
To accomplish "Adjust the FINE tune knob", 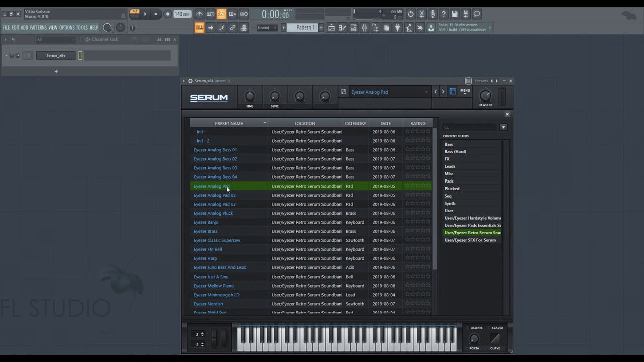I will 250,96.
